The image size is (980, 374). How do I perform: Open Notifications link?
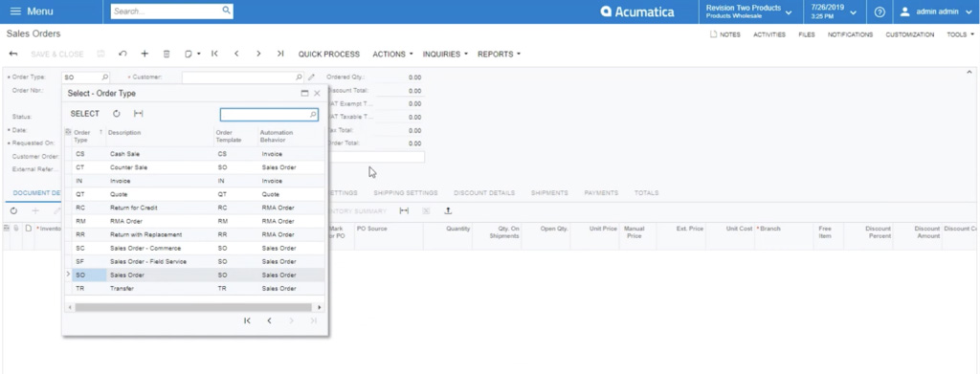coord(850,35)
